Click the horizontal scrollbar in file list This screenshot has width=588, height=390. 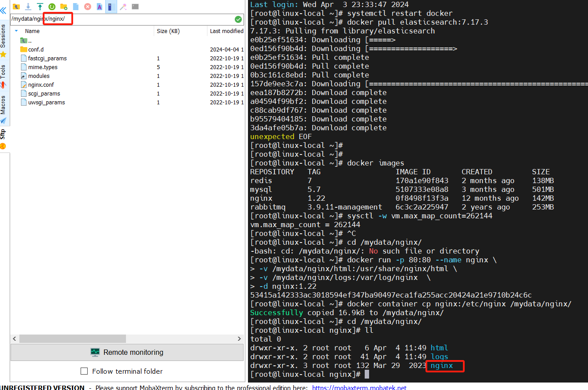(x=73, y=338)
